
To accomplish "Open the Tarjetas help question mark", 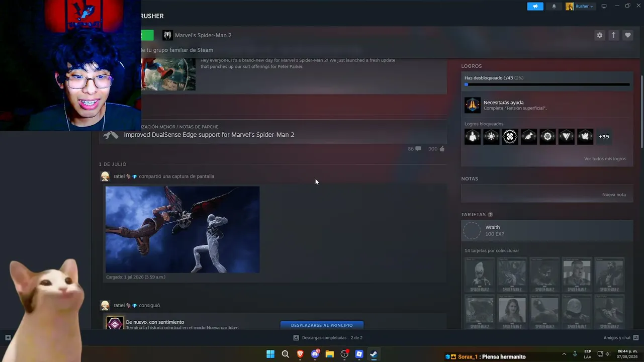I will pos(490,215).
